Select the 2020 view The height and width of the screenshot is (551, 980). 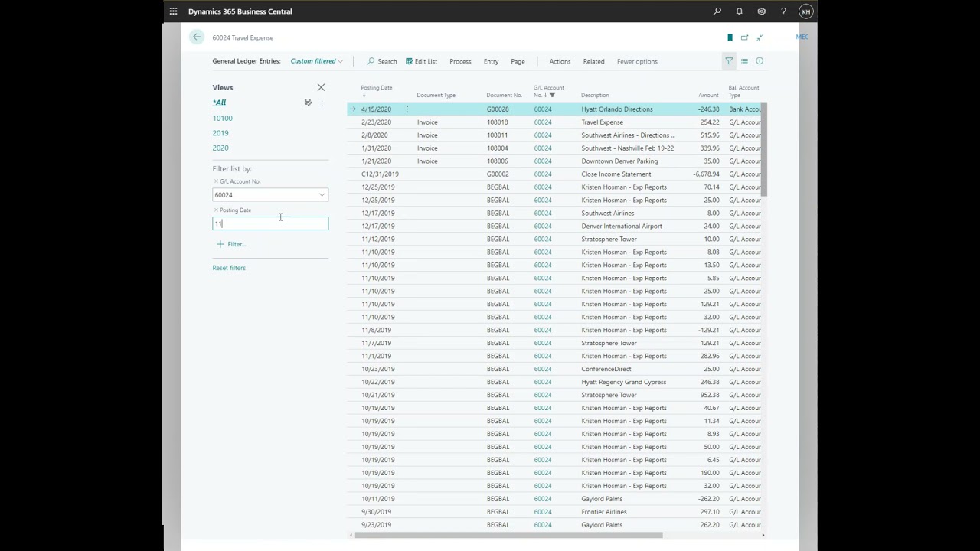pos(220,148)
